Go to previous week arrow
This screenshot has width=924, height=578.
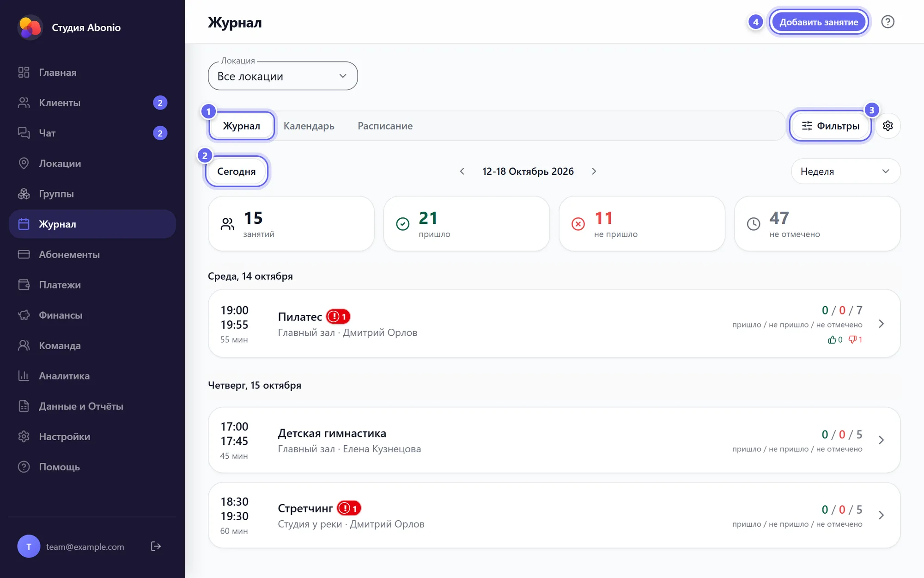point(462,172)
